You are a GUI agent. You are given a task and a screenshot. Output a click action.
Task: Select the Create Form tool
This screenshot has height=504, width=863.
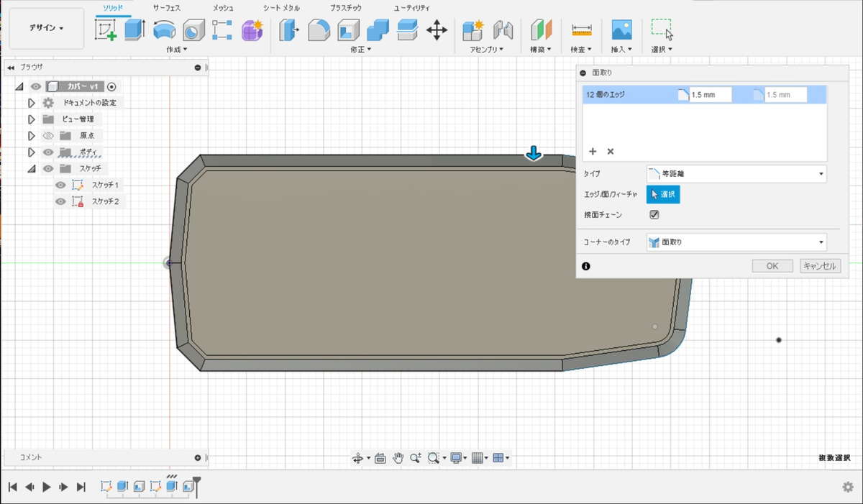coord(252,29)
